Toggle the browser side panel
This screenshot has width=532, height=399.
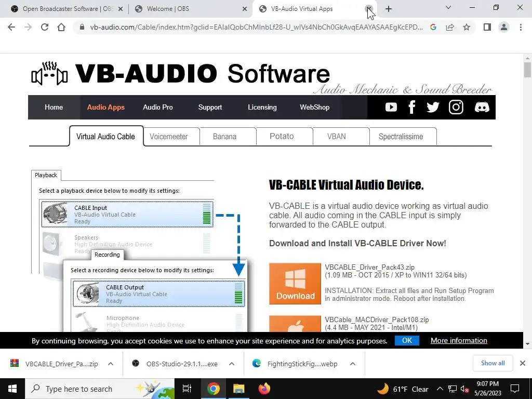(487, 27)
